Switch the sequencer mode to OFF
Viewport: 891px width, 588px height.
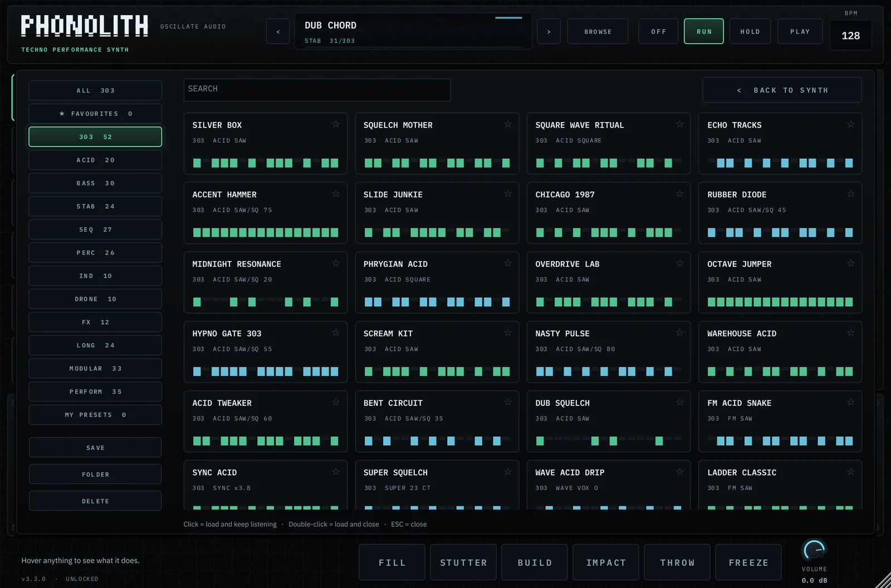[x=658, y=31]
